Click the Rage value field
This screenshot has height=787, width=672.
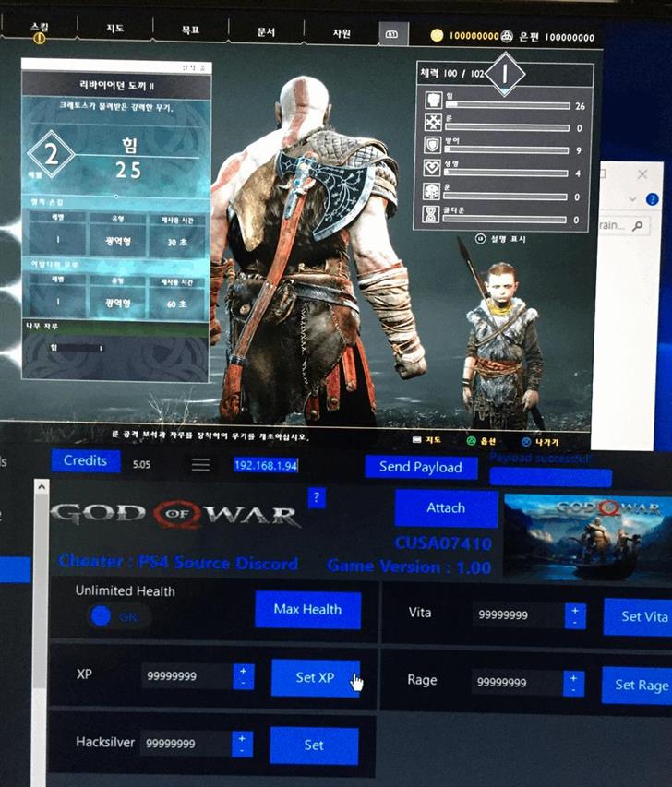pyautogui.click(x=516, y=683)
